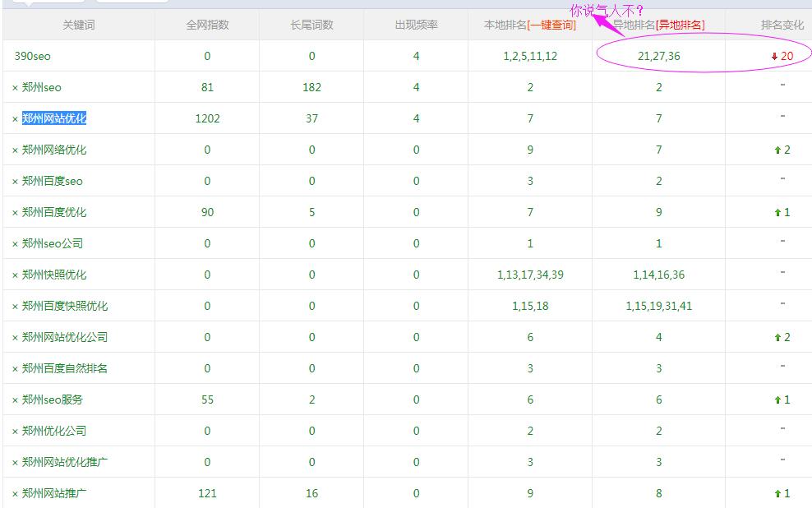
Task: Click the × beside 郑州网络优化
Action: point(15,150)
